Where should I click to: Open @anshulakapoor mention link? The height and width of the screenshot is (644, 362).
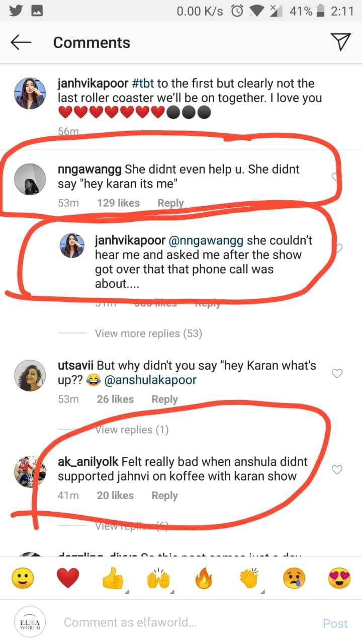(149, 380)
